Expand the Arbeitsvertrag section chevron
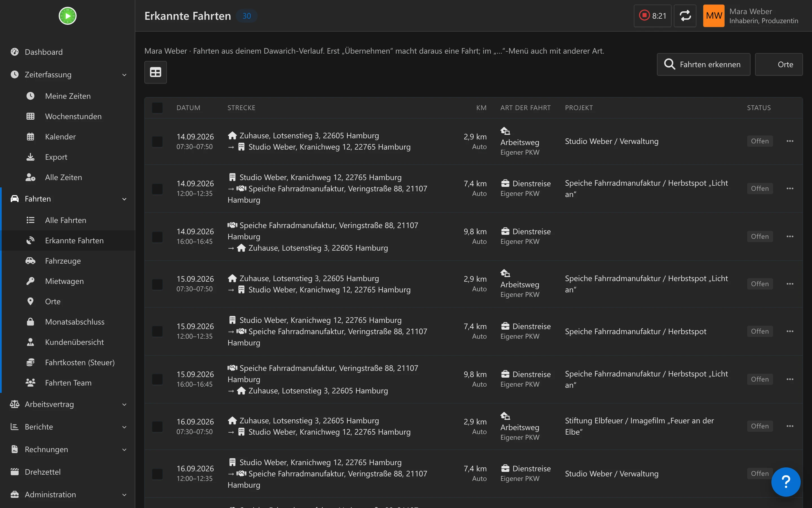Screen dimensions: 812x508 point(124,404)
